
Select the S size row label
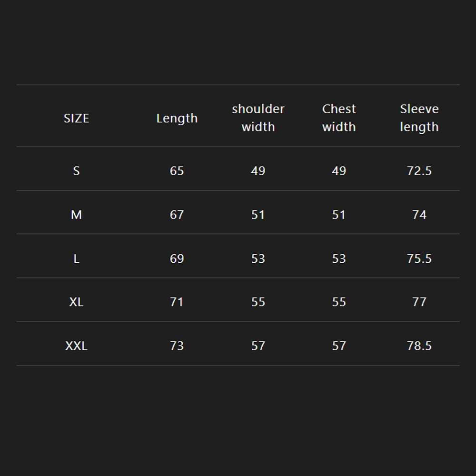[76, 171]
